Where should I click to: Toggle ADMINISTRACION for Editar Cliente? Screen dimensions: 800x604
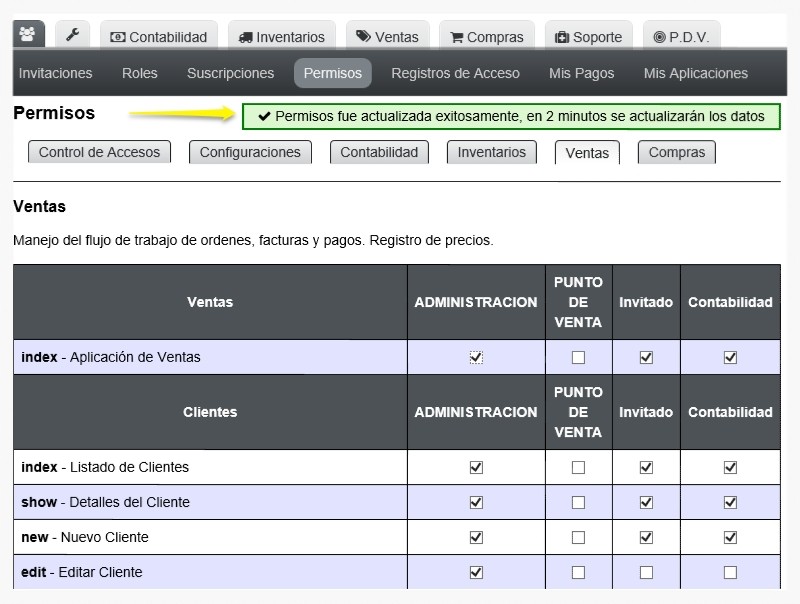(476, 572)
